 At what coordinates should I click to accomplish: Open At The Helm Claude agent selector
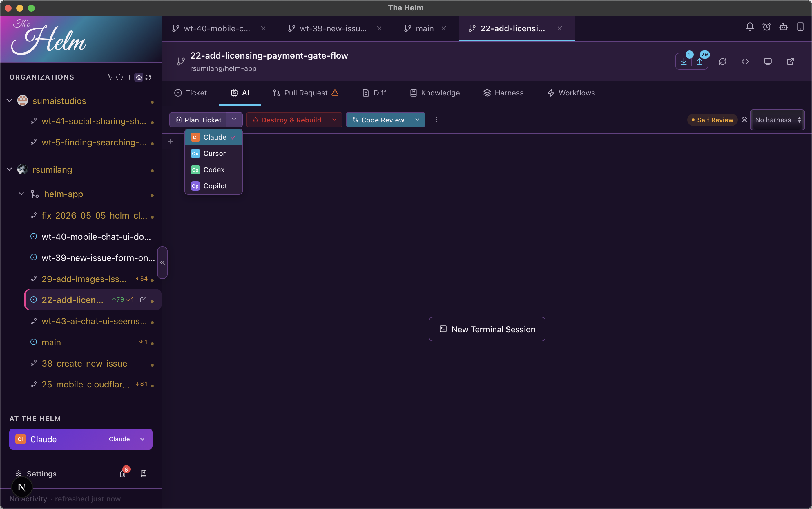[81, 439]
